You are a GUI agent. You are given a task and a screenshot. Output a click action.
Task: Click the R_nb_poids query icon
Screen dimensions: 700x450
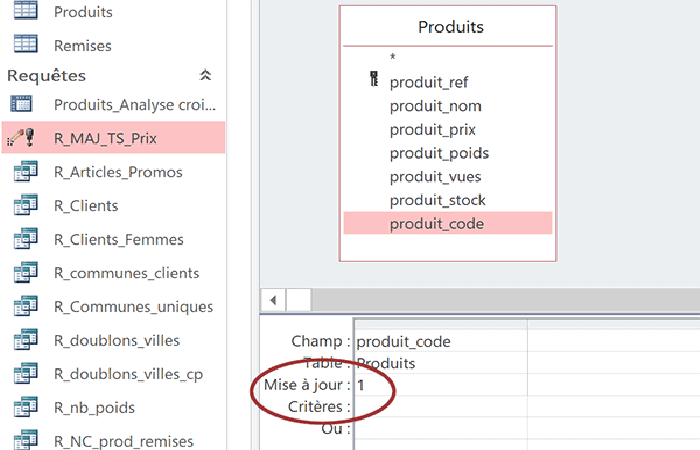pyautogui.click(x=25, y=407)
